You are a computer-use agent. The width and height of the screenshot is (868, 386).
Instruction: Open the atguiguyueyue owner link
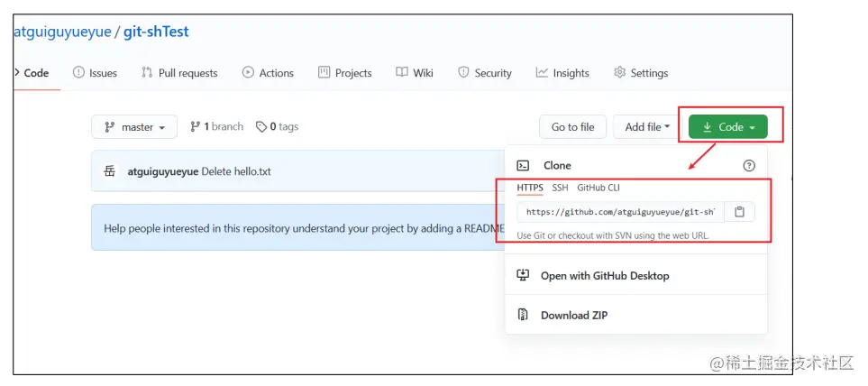coord(61,32)
